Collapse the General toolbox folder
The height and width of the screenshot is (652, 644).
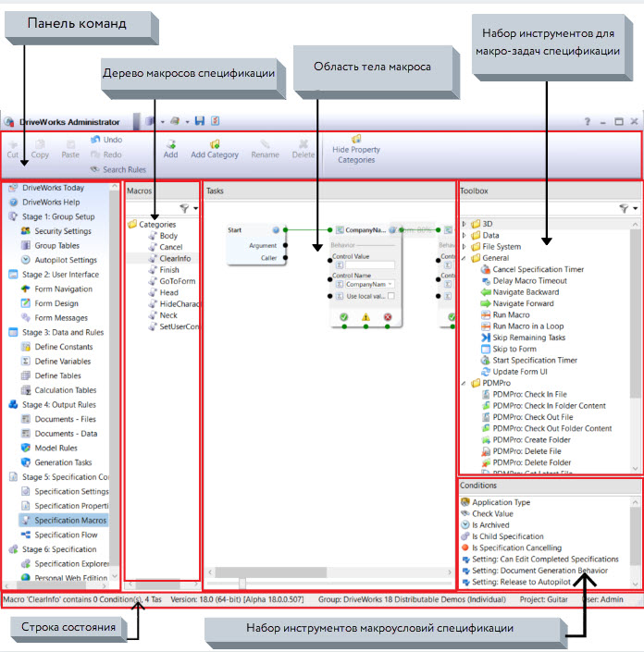pyautogui.click(x=464, y=258)
